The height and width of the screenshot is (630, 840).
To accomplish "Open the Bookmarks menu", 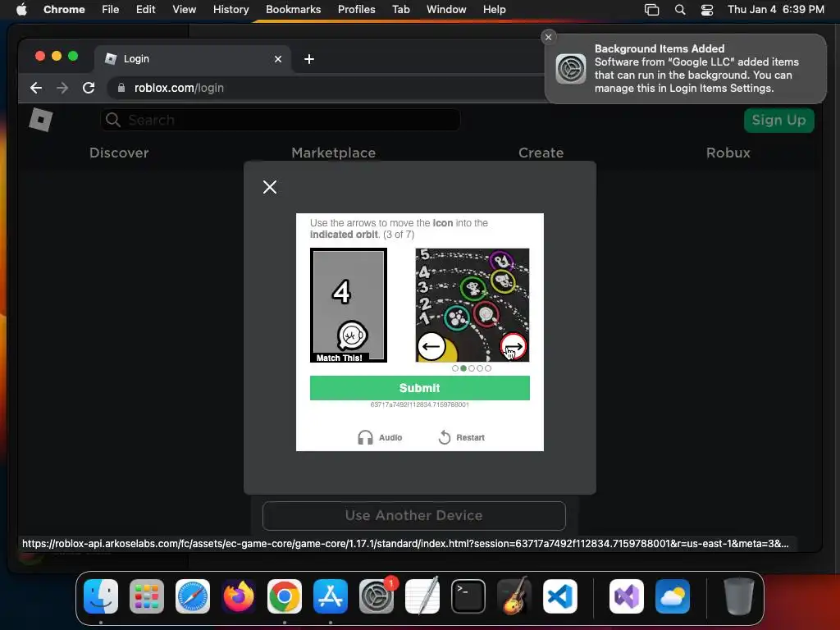I will tap(293, 9).
